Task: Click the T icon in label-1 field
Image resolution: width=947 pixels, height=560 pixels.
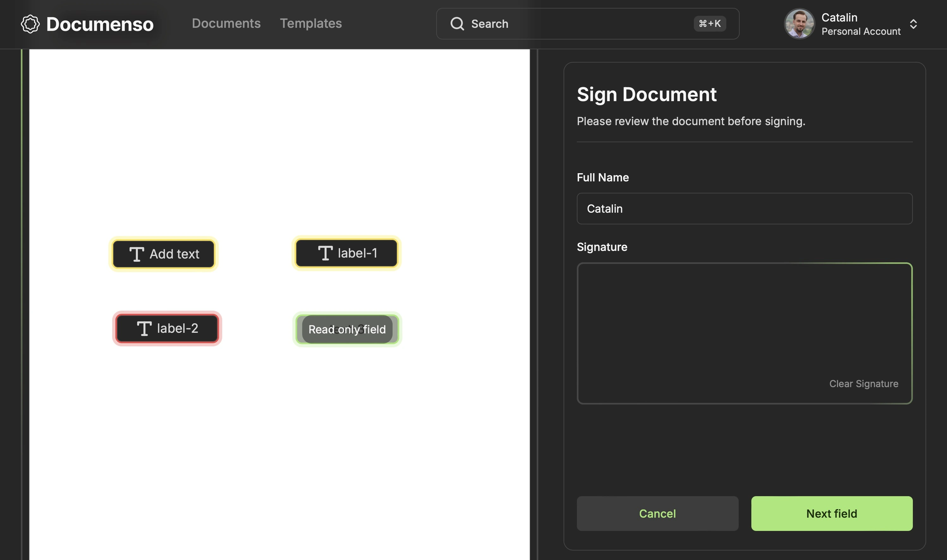Action: 325,253
